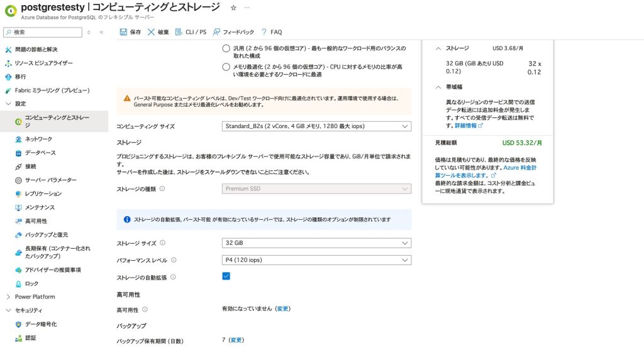
Task: Favorite the page with the star icon
Action: (x=233, y=8)
